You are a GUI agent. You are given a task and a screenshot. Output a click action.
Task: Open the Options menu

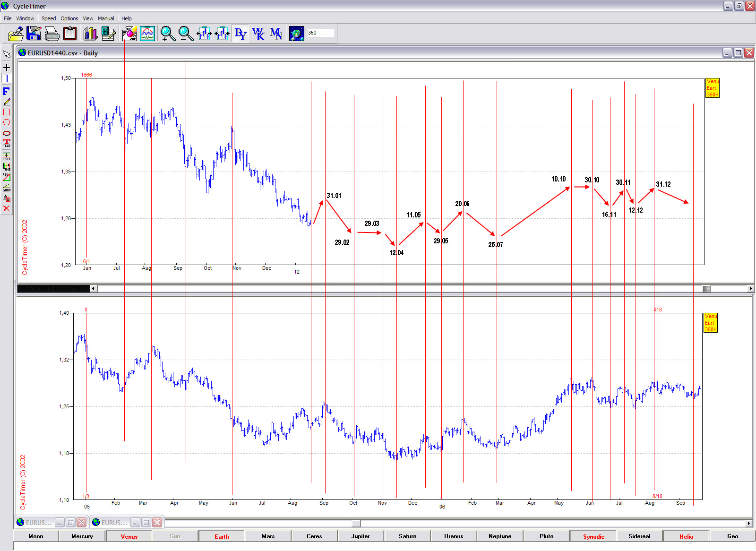click(69, 18)
